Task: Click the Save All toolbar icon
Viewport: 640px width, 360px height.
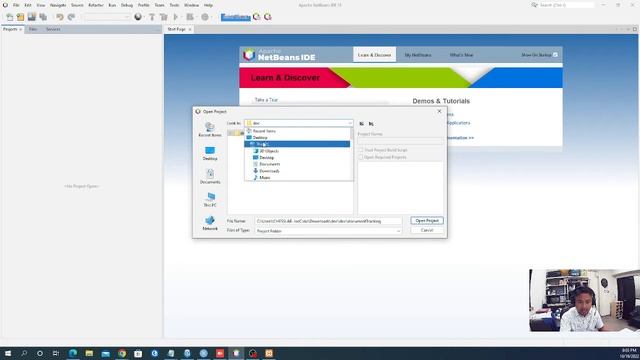Action: 43,17
